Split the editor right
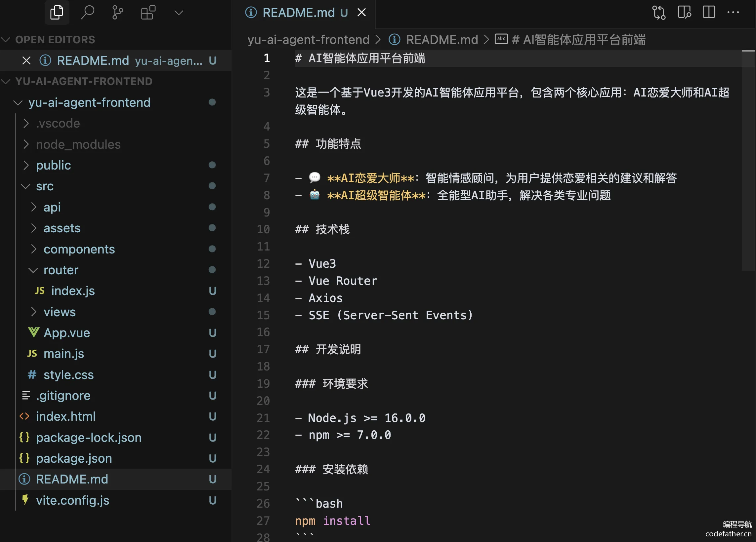The width and height of the screenshot is (756, 542). pos(709,13)
